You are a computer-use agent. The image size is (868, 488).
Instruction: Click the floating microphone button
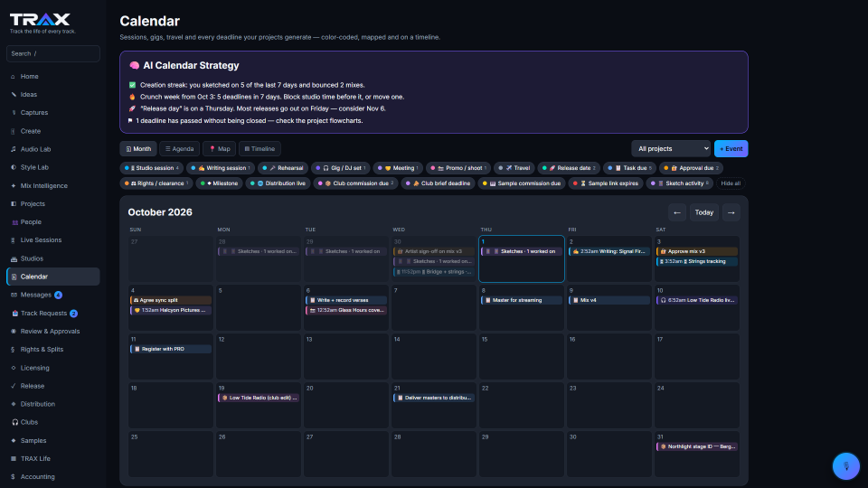(846, 466)
